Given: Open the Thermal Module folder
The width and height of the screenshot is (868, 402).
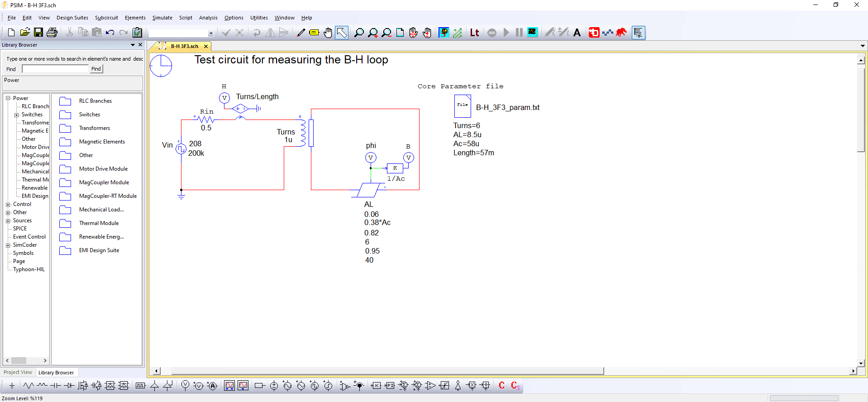Looking at the screenshot, I should coord(99,223).
